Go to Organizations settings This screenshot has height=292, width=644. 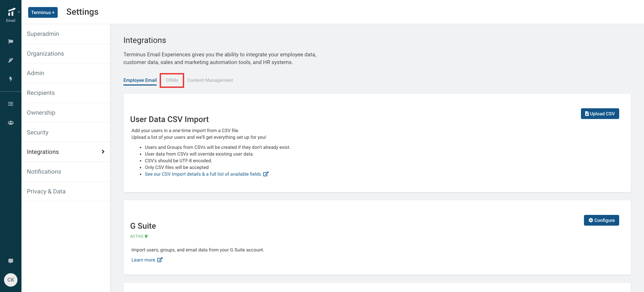coord(66,54)
